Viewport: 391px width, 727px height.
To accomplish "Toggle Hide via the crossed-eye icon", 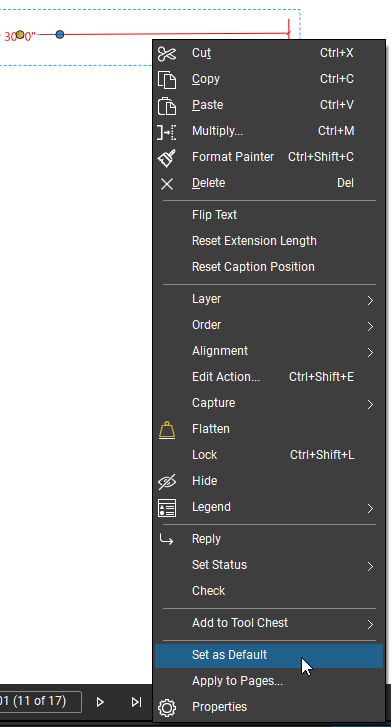I will 167,482.
